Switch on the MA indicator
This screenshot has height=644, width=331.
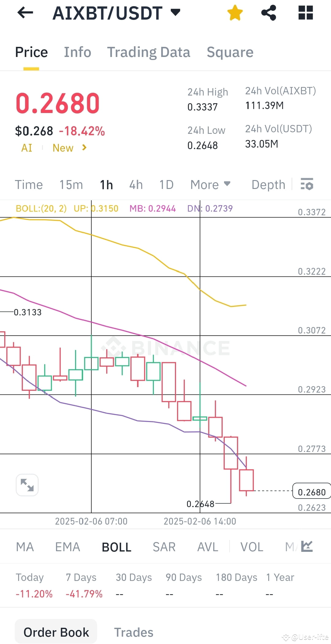(x=25, y=547)
